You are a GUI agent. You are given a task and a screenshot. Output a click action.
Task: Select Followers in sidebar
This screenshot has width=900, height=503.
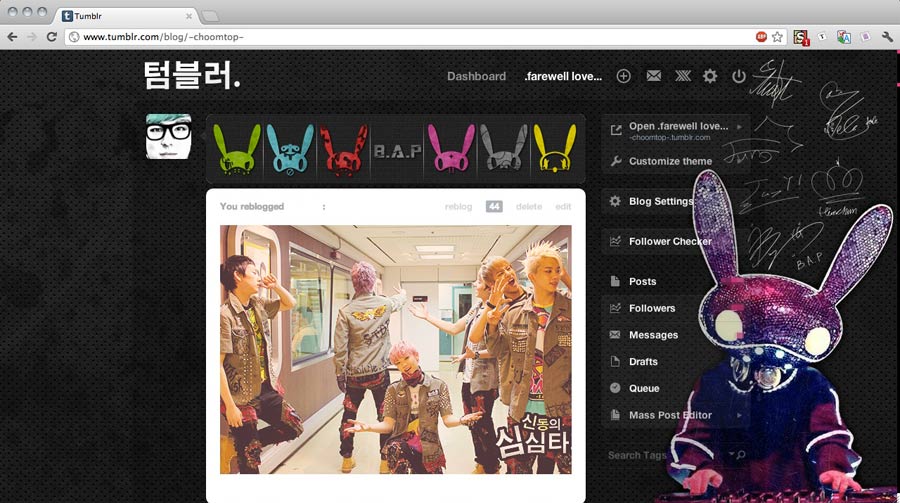(651, 308)
